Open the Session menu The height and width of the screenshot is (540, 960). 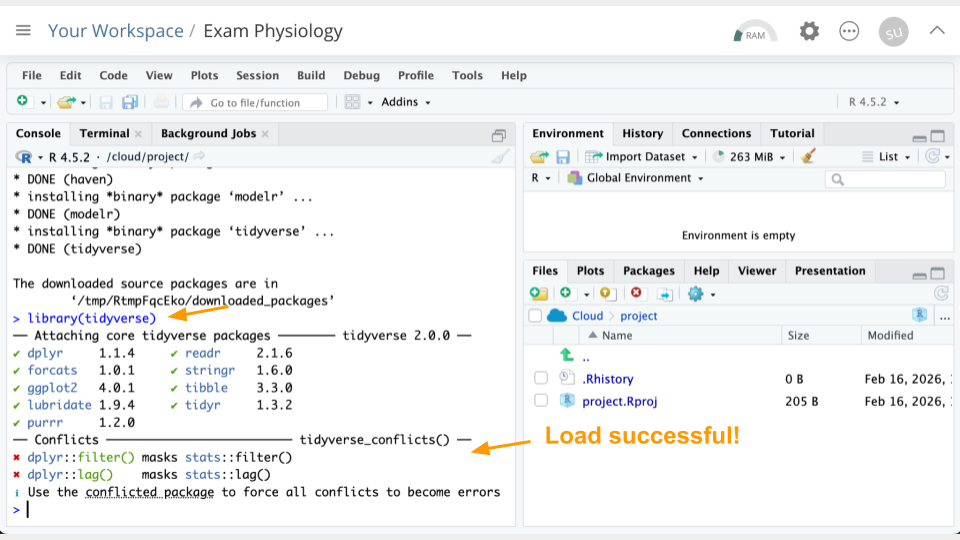click(x=257, y=75)
